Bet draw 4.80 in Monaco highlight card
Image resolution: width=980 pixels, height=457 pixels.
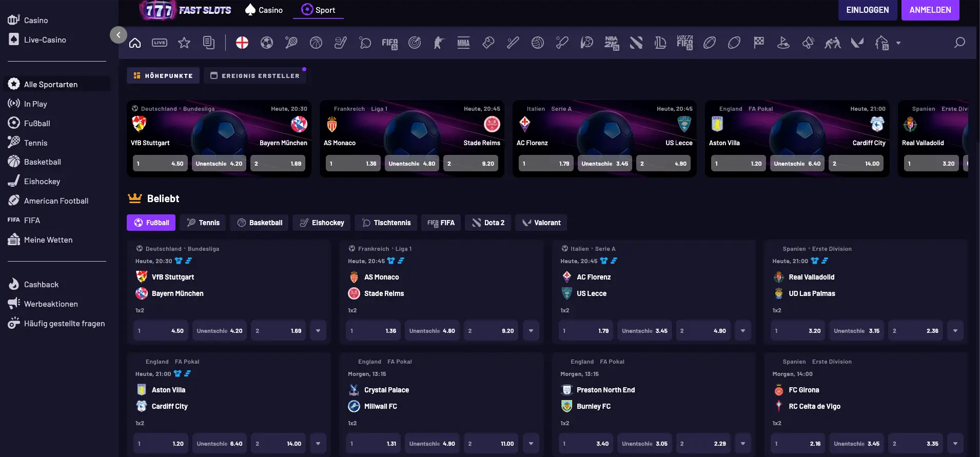[412, 164]
